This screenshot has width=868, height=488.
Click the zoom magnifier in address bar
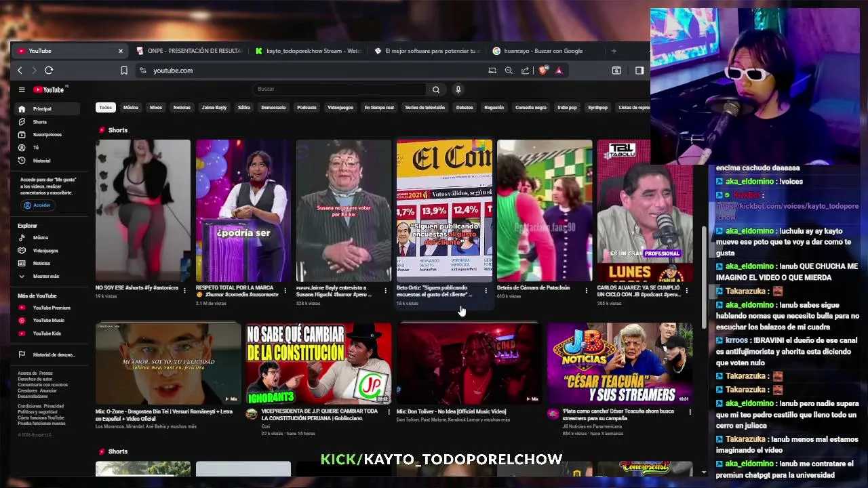click(509, 70)
